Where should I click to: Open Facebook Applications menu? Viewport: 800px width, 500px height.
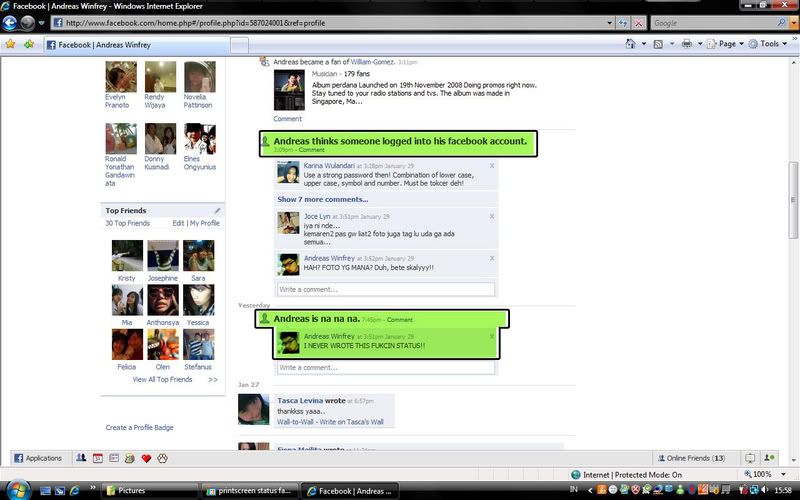[38, 458]
